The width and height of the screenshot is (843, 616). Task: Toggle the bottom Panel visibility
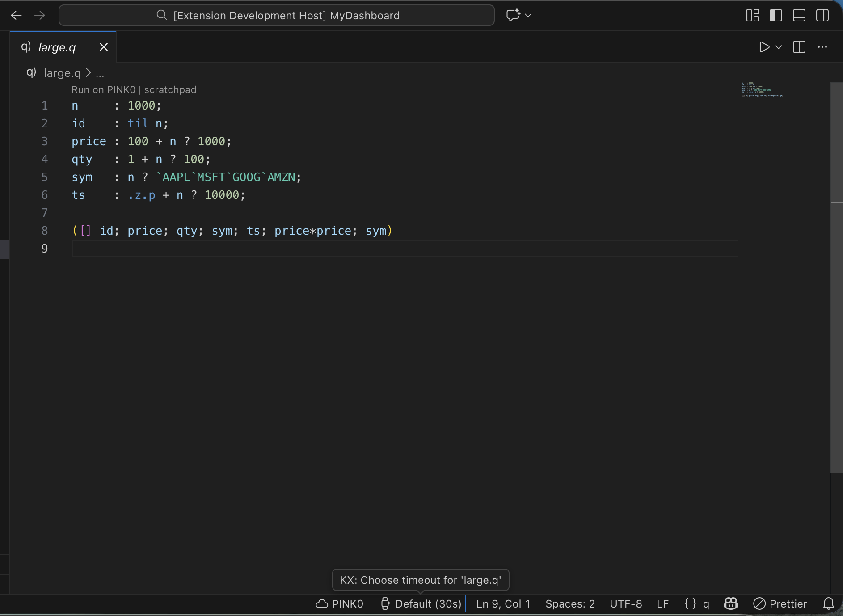799,15
